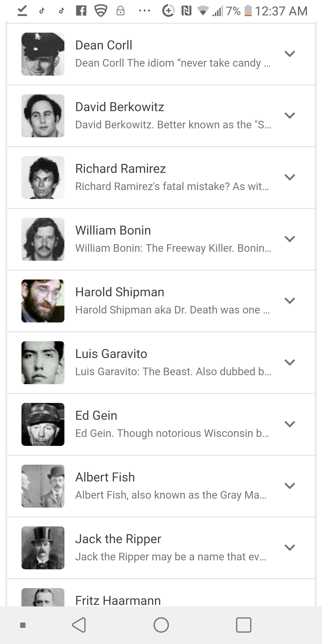The height and width of the screenshot is (644, 322).
Task: Open the Albert Fish title link
Action: pyautogui.click(x=105, y=477)
